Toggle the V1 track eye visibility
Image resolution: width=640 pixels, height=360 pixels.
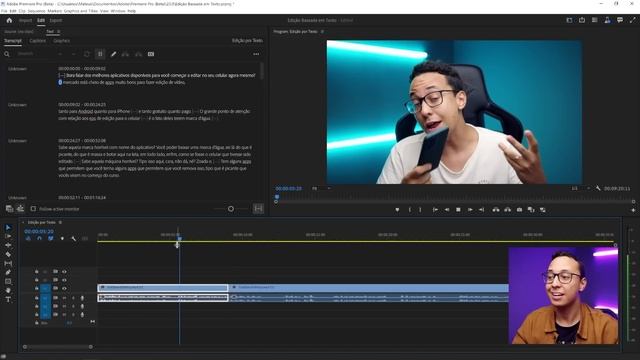tap(64, 289)
